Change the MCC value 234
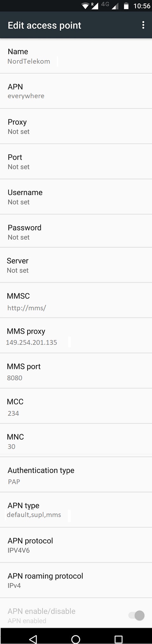The image size is (152, 644). [x=76, y=406]
